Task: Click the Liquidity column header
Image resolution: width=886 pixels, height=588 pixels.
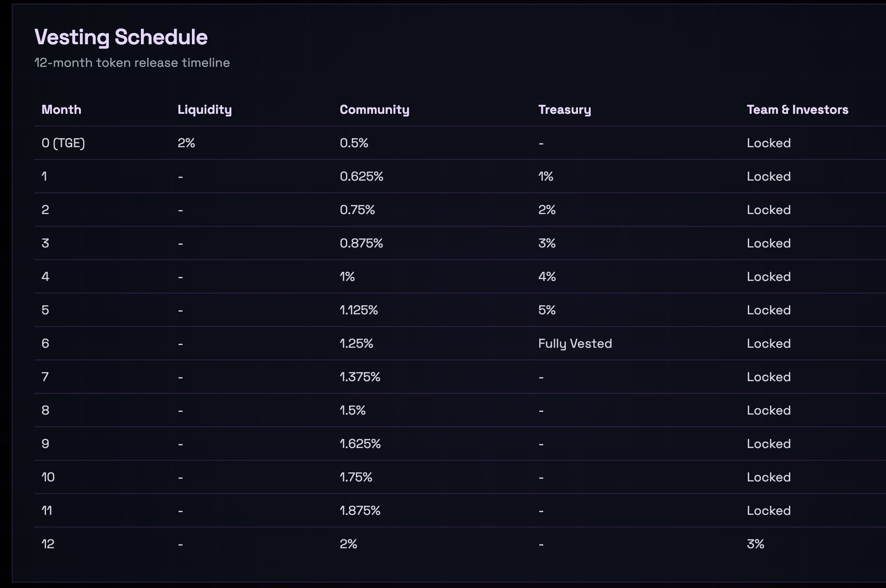Action: tap(205, 110)
